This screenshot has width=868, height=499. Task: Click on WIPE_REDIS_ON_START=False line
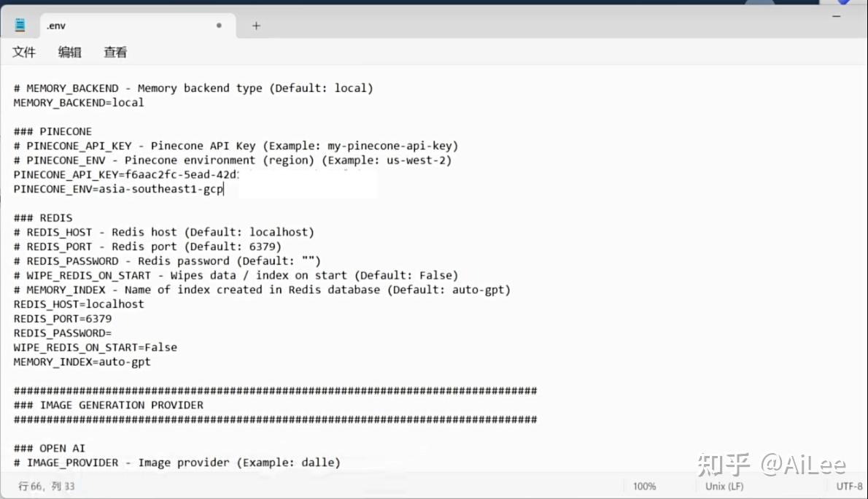(x=96, y=347)
